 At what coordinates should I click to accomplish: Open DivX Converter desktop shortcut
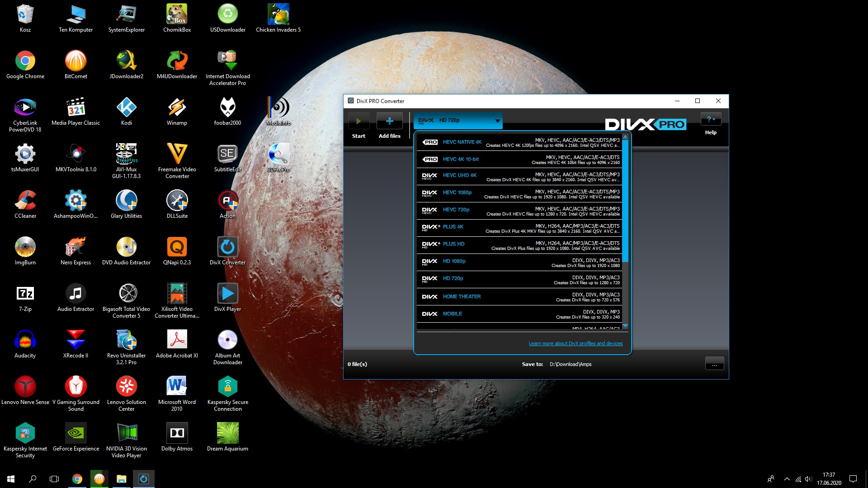[227, 251]
